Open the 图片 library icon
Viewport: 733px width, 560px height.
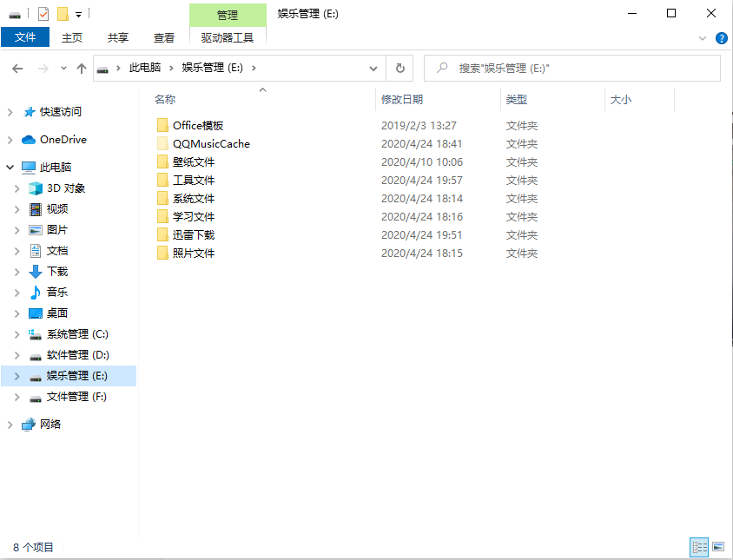(x=36, y=230)
